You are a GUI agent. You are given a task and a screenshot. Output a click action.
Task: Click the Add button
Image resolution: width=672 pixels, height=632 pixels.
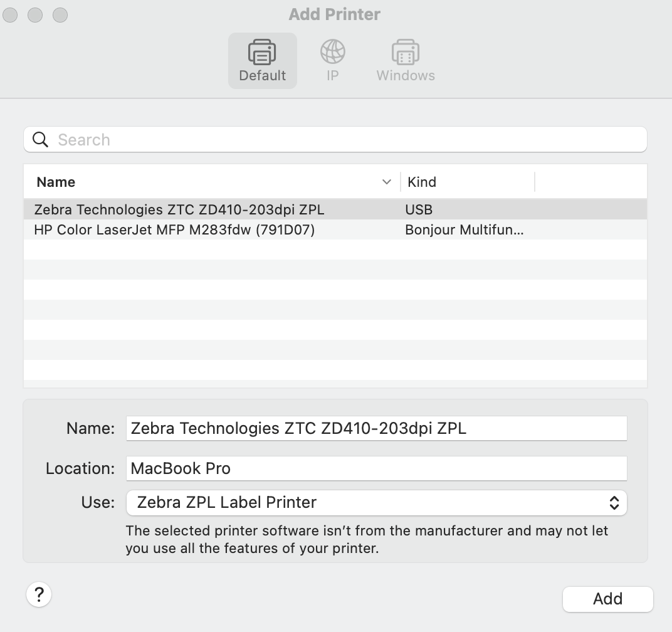click(x=607, y=599)
